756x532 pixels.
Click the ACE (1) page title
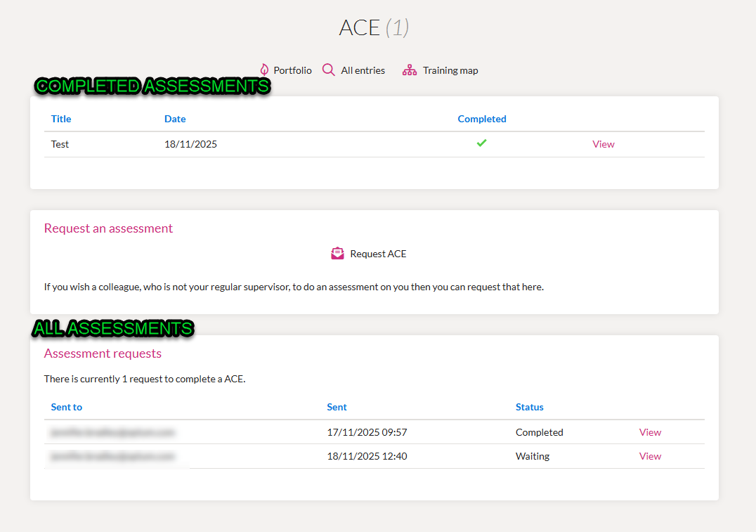click(374, 27)
